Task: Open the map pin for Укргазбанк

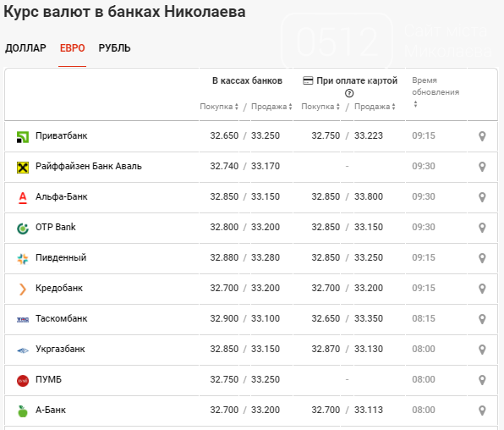Action: click(482, 350)
